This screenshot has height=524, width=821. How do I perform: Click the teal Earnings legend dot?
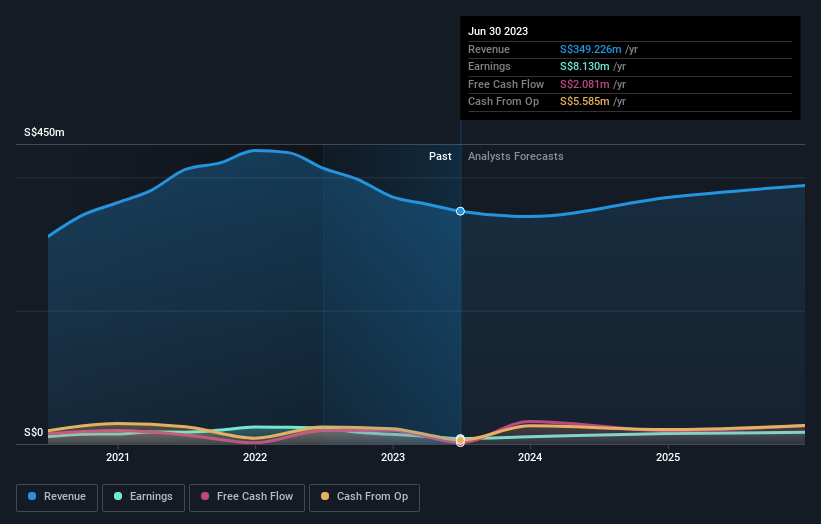(x=118, y=496)
